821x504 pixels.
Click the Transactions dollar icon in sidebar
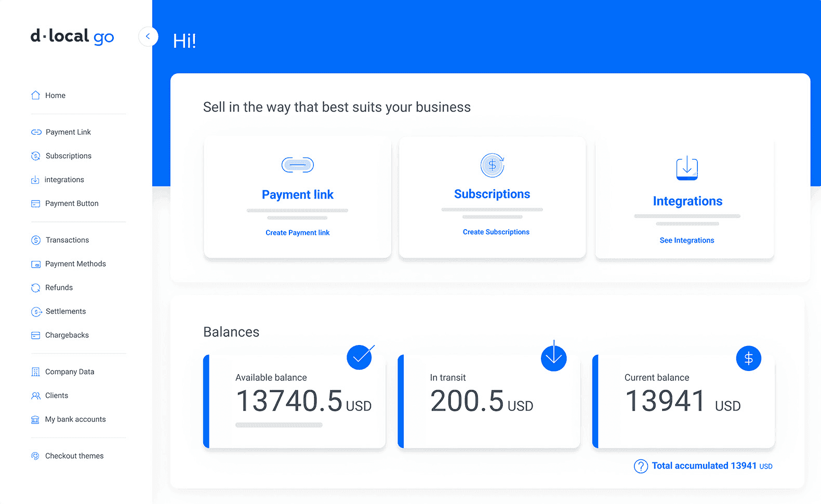click(35, 240)
